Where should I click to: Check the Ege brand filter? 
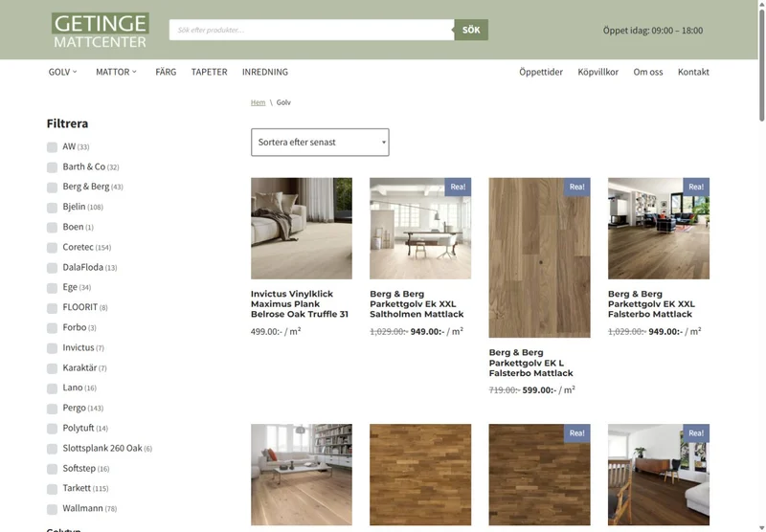53,288
